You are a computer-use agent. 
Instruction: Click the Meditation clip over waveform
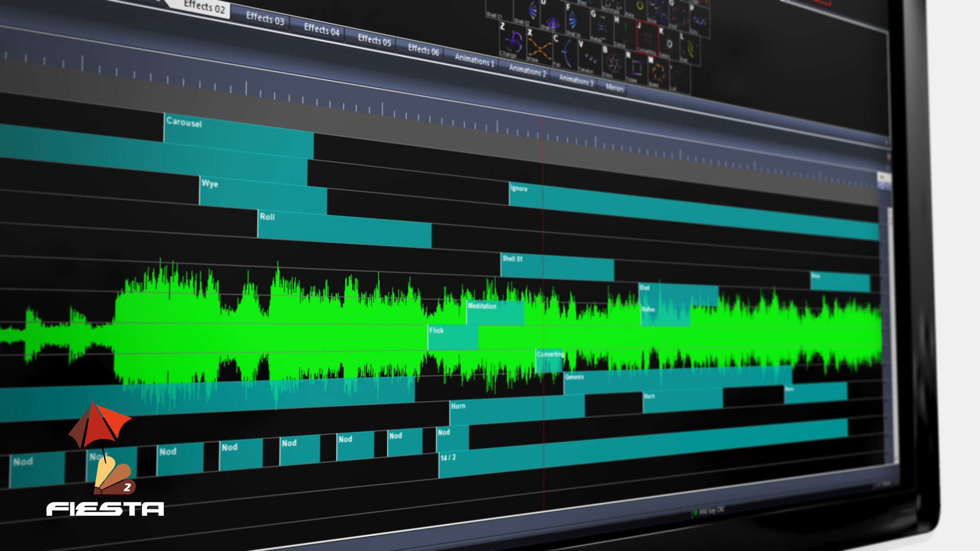(x=494, y=312)
